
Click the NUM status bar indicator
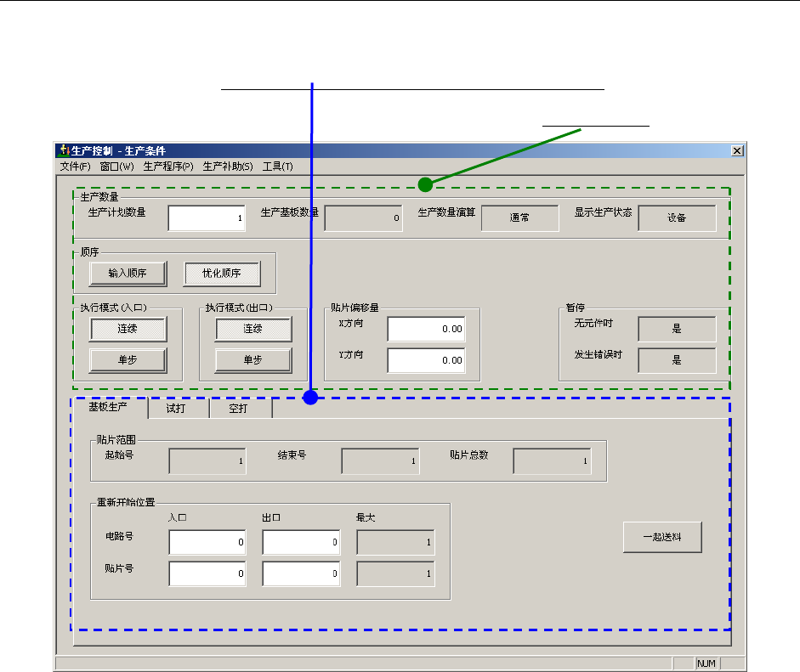(706, 664)
